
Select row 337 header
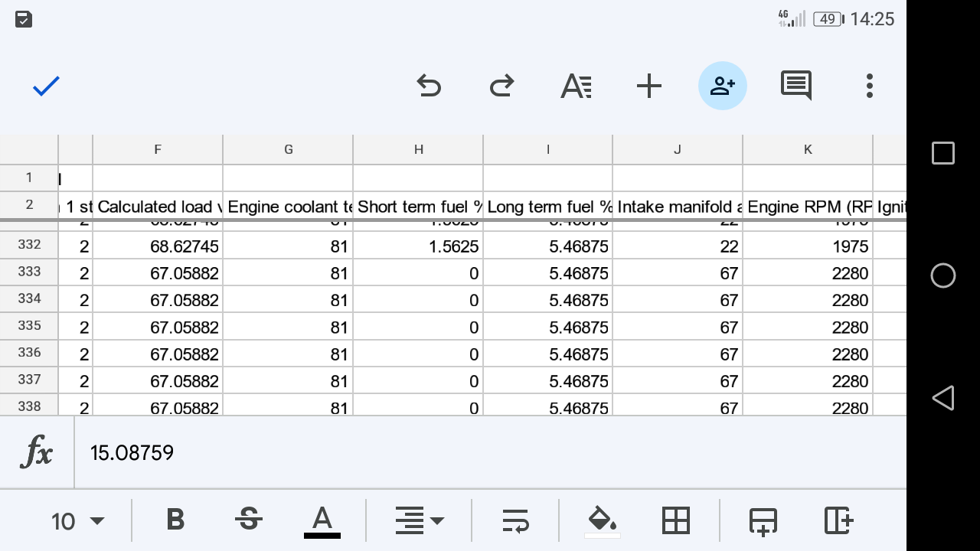click(29, 380)
